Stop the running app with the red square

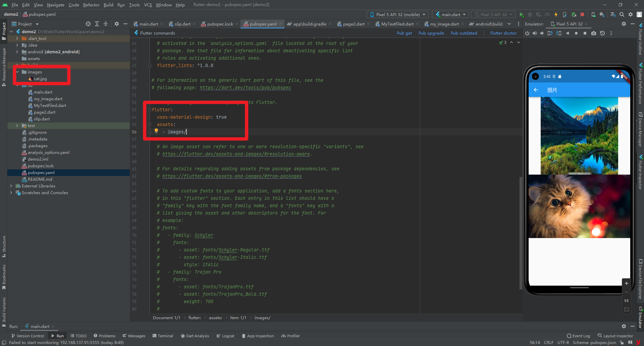click(582, 14)
